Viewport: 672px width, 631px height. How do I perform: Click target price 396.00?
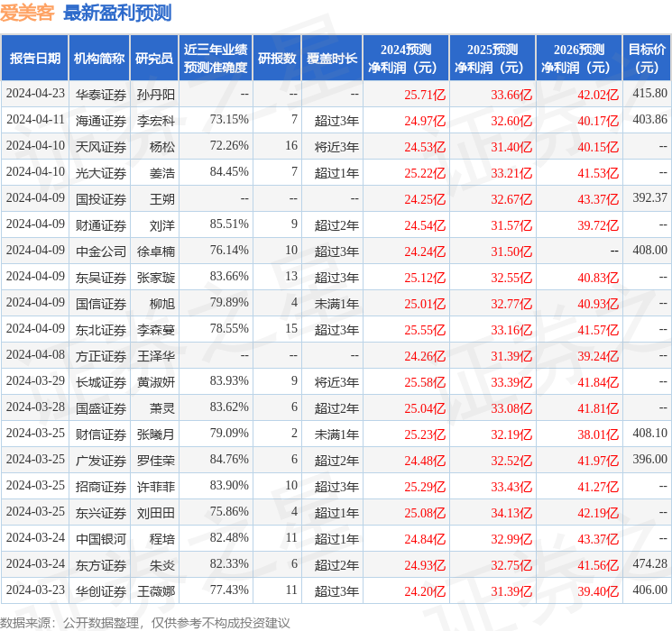click(x=650, y=459)
